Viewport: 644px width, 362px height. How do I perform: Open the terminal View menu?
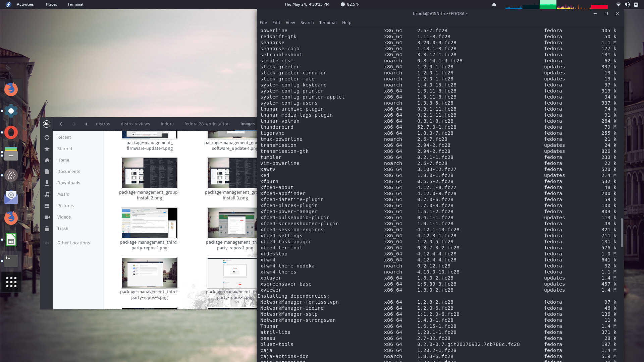point(290,22)
